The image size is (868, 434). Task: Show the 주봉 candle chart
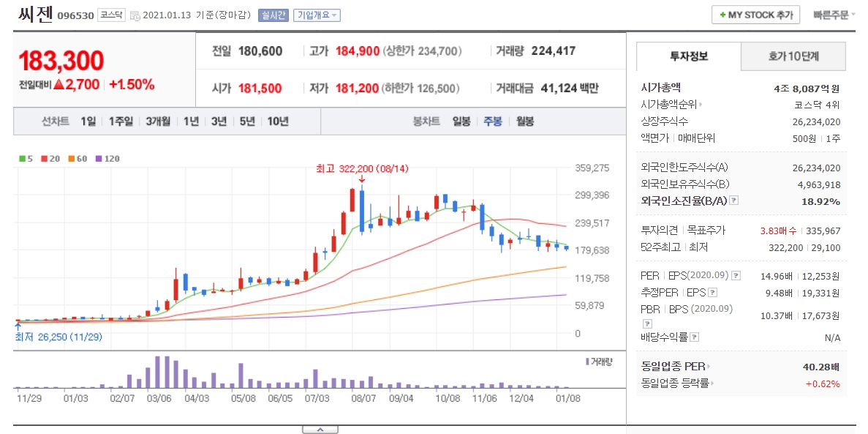click(x=493, y=121)
